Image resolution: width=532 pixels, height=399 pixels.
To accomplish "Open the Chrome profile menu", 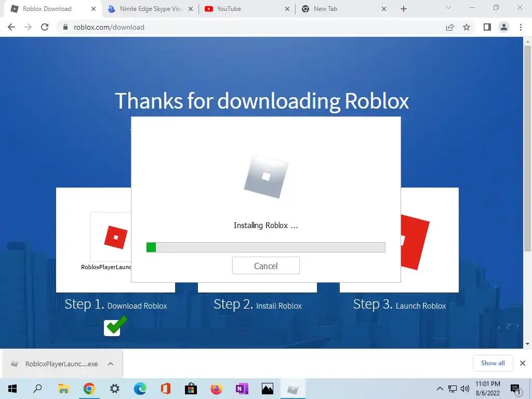I will (x=504, y=27).
